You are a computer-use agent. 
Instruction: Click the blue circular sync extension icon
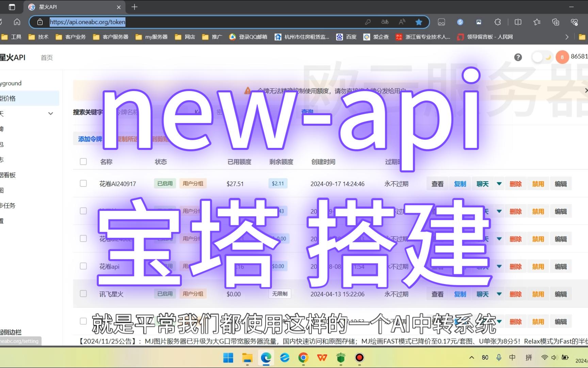coord(460,22)
